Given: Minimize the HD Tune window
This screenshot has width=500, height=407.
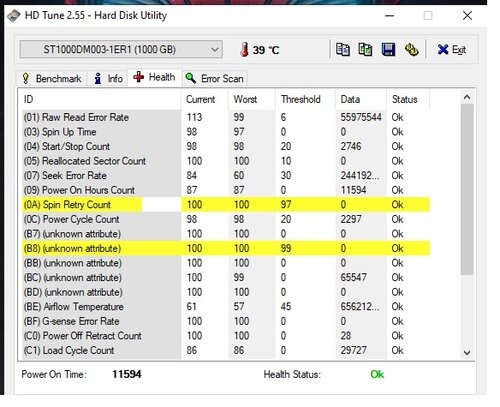Looking at the screenshot, I should pos(389,16).
